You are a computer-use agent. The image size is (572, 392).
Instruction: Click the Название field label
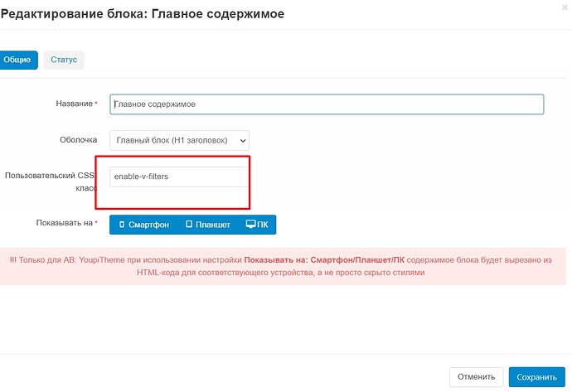pos(73,104)
